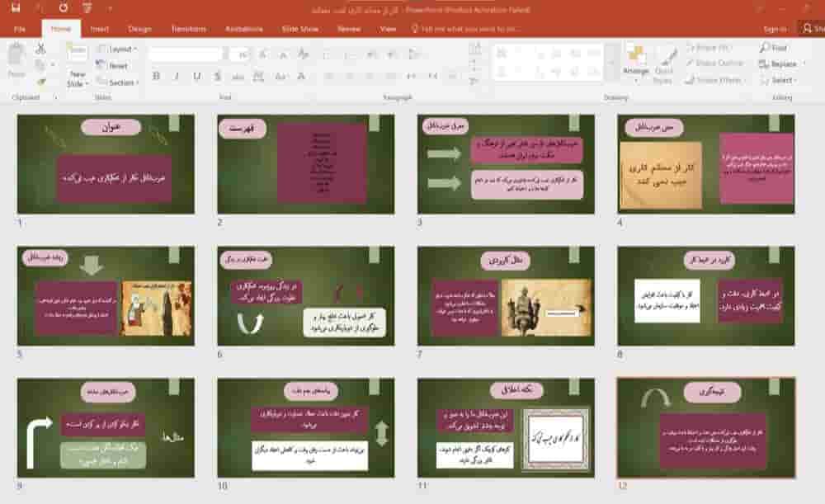Image resolution: width=825 pixels, height=504 pixels.
Task: Select slide 5 thumbnail
Action: 106,295
